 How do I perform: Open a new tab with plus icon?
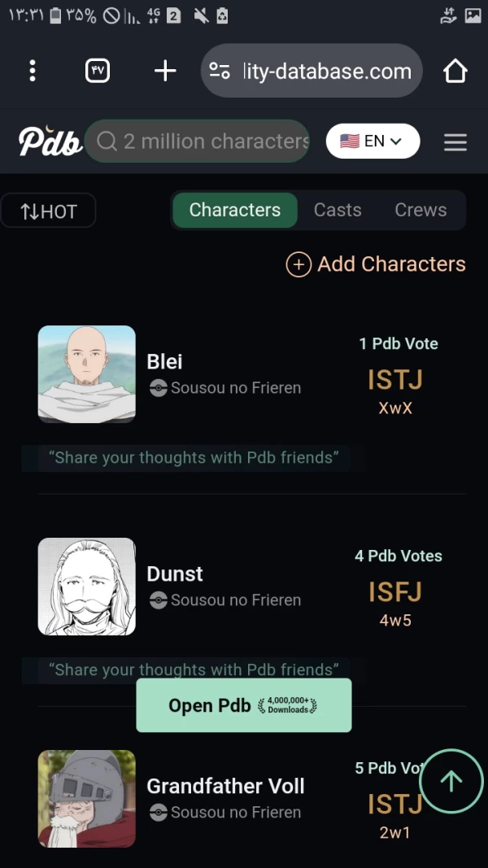click(165, 71)
